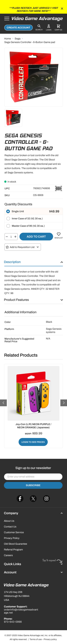Add item to Wishlist heart icon
The image size is (67, 644).
click(59, 234)
